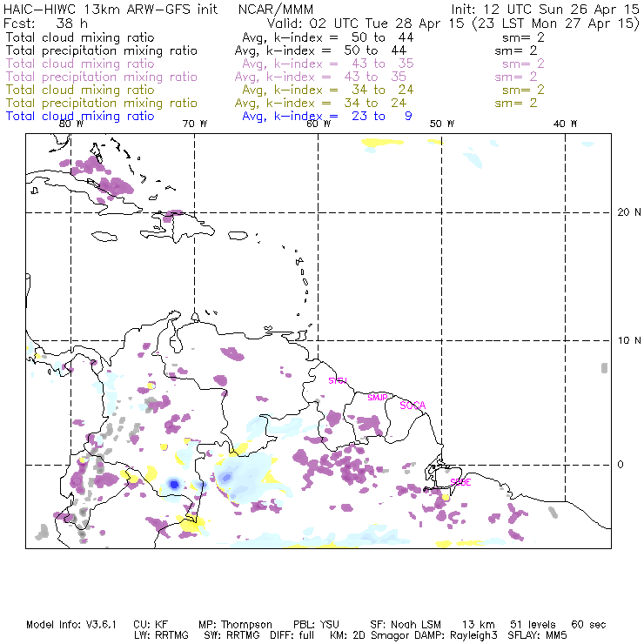Click olive precipitation row 'Avg, k-index = 34 to 24'
The width and height of the screenshot is (644, 644).
pos(320,104)
